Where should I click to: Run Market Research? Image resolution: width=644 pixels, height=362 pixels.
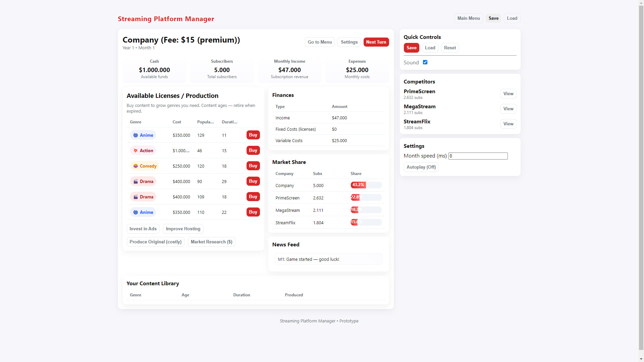[211, 242]
